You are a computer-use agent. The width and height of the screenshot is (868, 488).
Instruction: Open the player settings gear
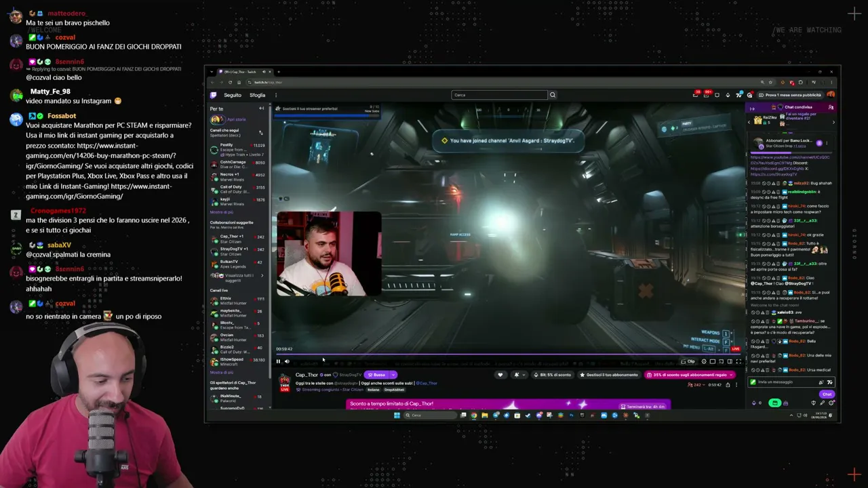[x=703, y=361]
